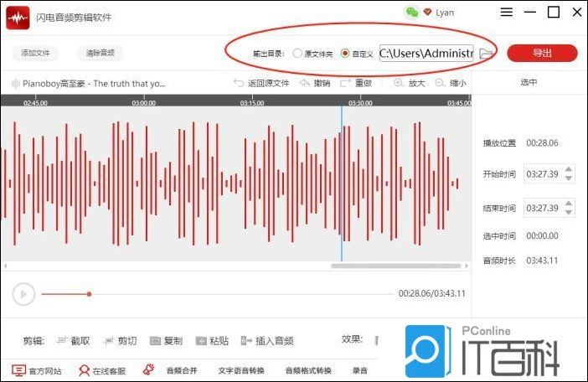Open the 在线客服 support link
The height and width of the screenshot is (382, 588).
102,371
